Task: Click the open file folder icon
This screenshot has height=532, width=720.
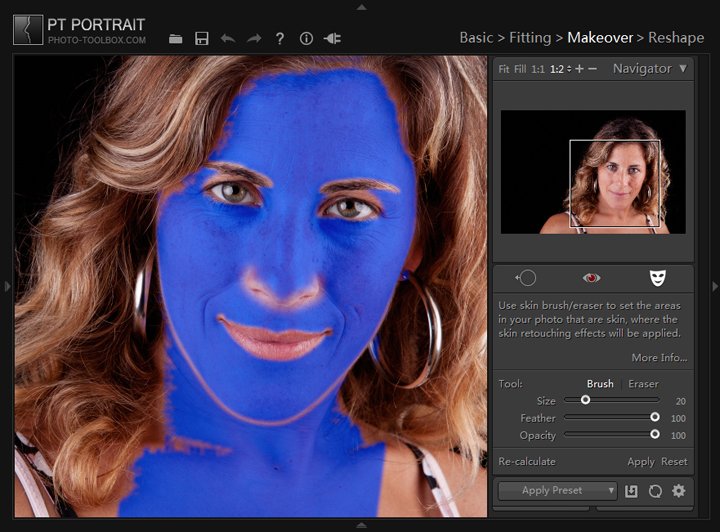Action: 176,39
